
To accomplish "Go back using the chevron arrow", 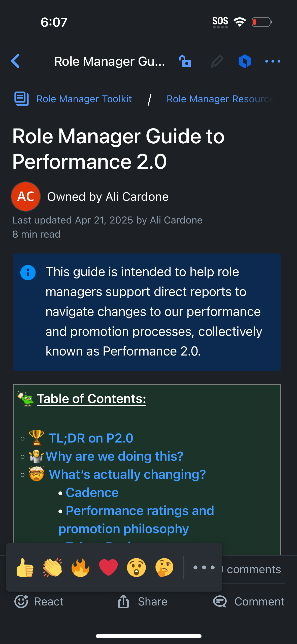I will coord(16,61).
